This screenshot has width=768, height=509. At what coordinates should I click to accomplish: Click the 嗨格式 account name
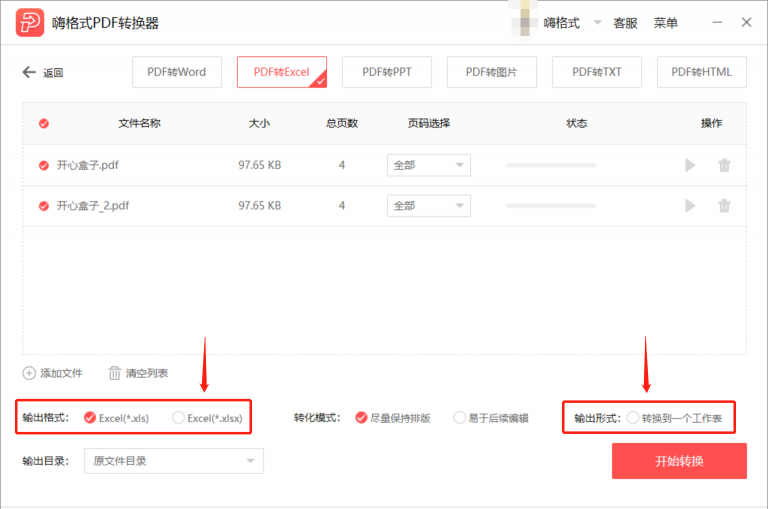coord(561,23)
